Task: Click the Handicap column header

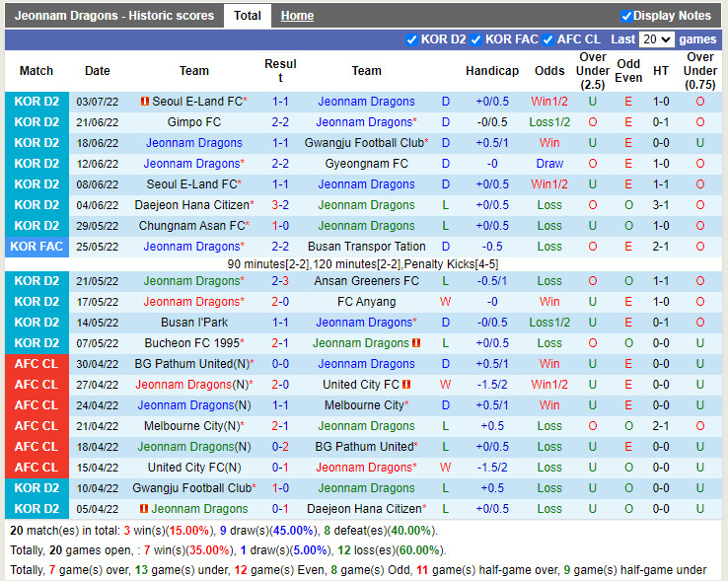Action: [492, 71]
